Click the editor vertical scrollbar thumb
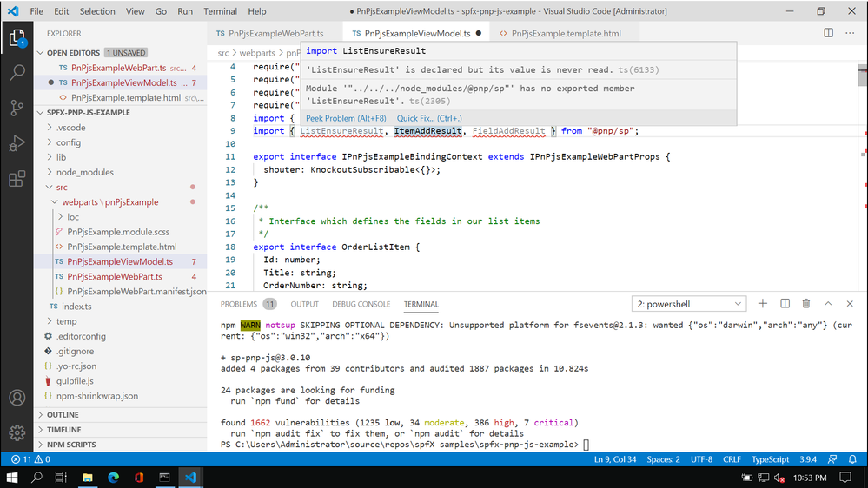This screenshot has height=488, width=868. (863, 76)
